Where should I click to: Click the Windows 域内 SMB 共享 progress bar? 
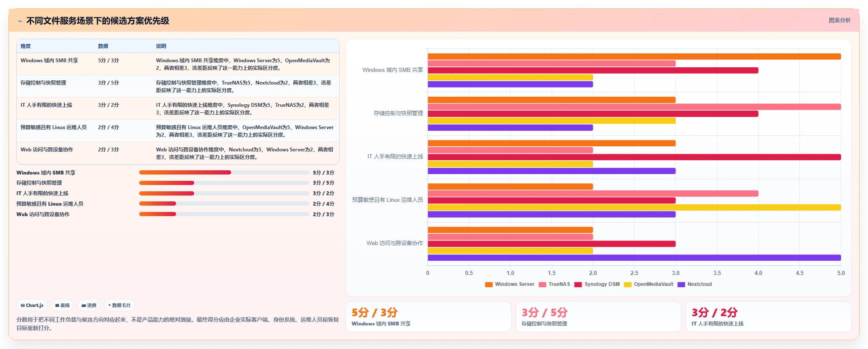pos(224,172)
